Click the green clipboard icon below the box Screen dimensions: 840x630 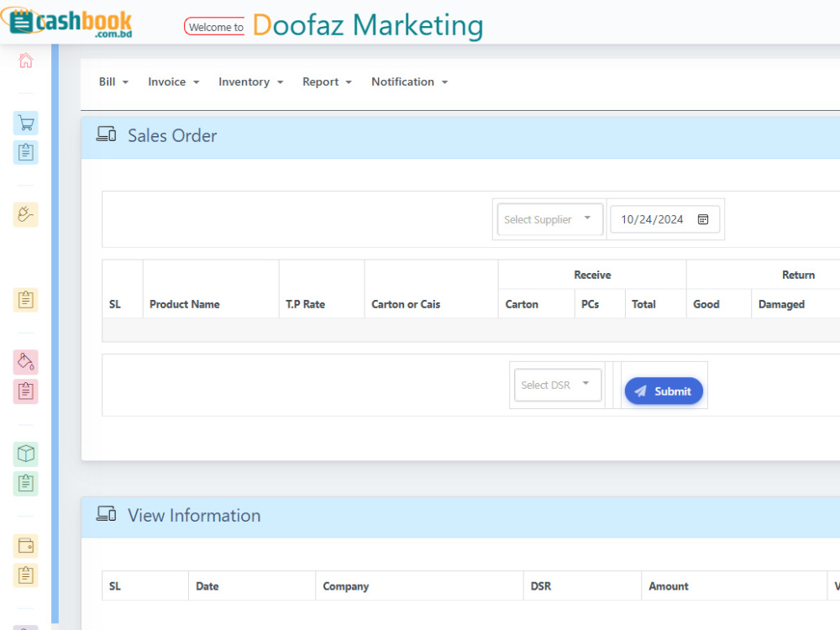[26, 483]
